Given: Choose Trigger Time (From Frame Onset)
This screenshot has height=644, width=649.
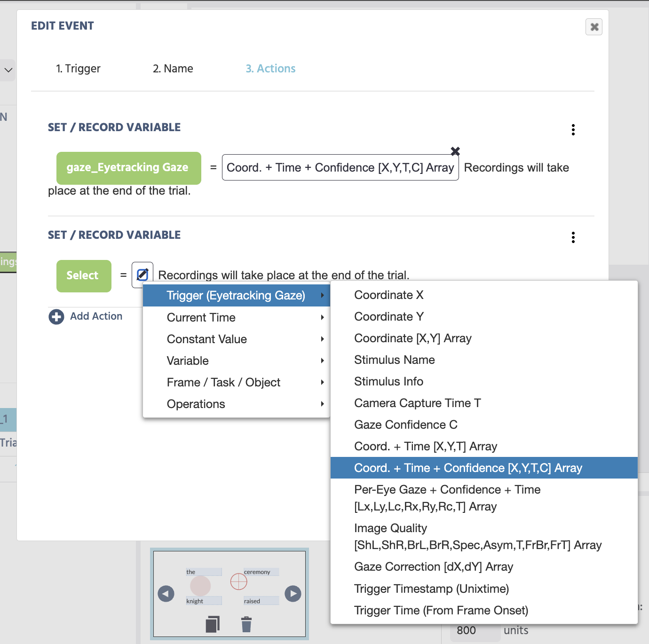Looking at the screenshot, I should coord(484,610).
